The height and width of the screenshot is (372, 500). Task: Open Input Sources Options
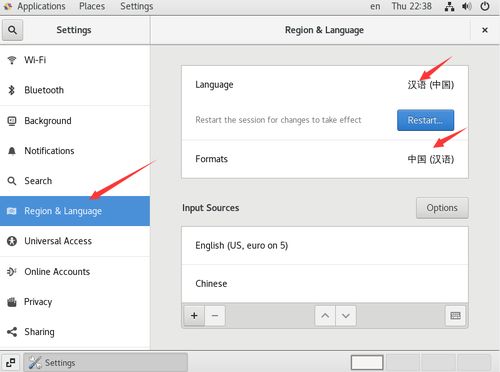442,208
